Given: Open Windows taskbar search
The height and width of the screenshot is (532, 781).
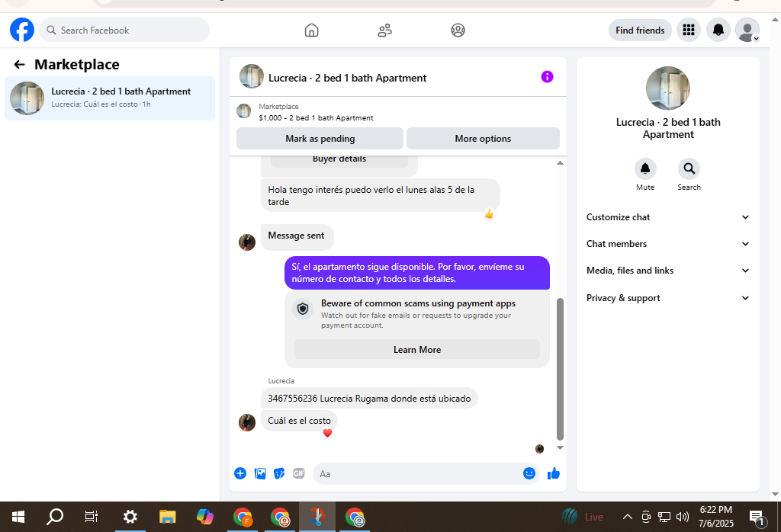Looking at the screenshot, I should click(x=55, y=517).
